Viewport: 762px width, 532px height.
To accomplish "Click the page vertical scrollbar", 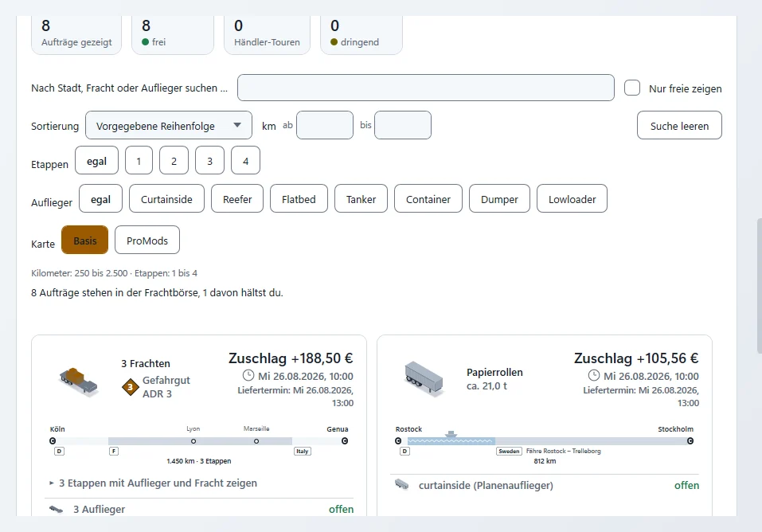I will tap(759, 286).
